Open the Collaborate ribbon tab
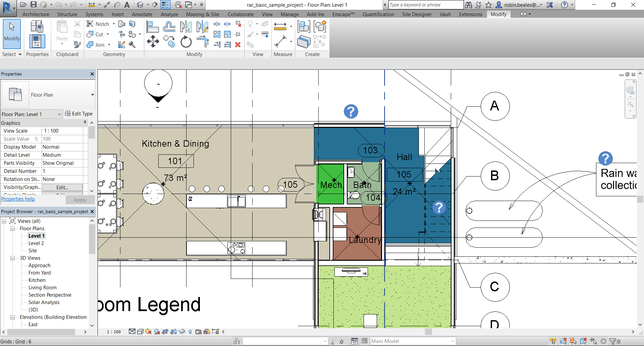644x346 pixels. [x=240, y=14]
